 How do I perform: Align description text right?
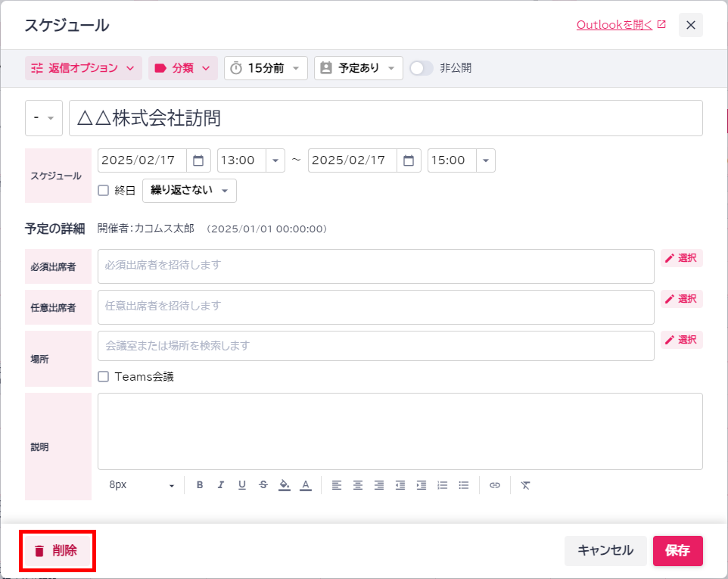tap(379, 484)
